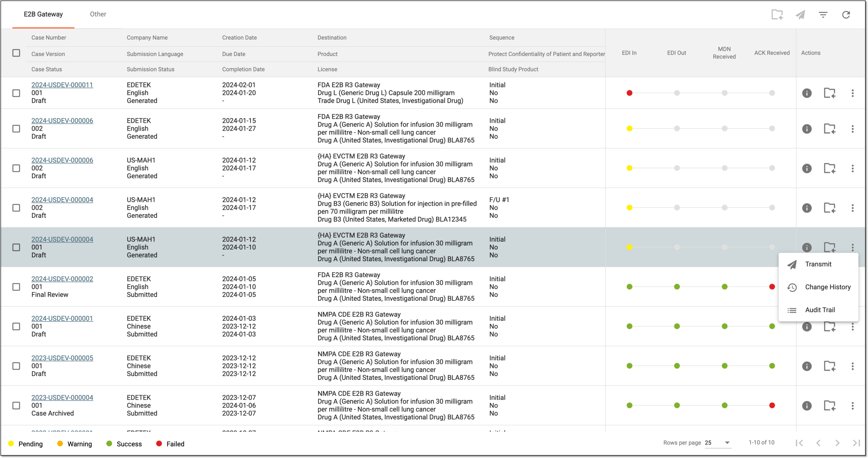
Task: Open case link 2024-USDEV-000011
Action: [62, 85]
